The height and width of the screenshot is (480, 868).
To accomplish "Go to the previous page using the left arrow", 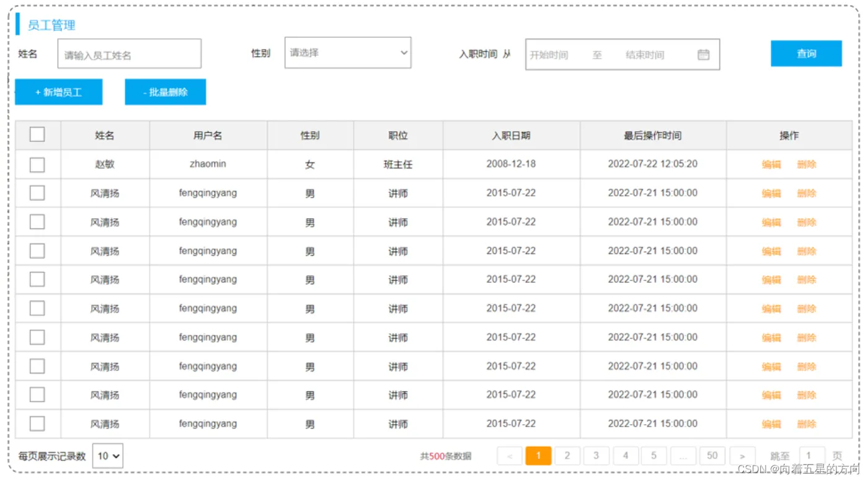I will [x=510, y=456].
